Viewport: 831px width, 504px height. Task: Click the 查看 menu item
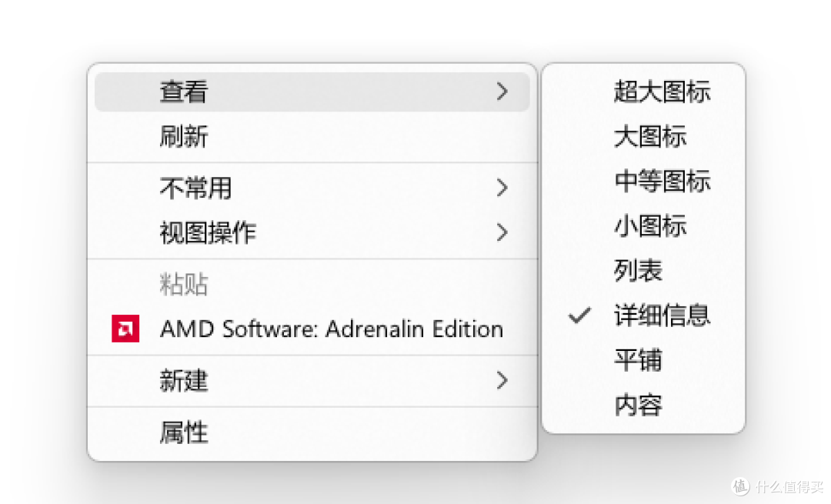point(312,91)
